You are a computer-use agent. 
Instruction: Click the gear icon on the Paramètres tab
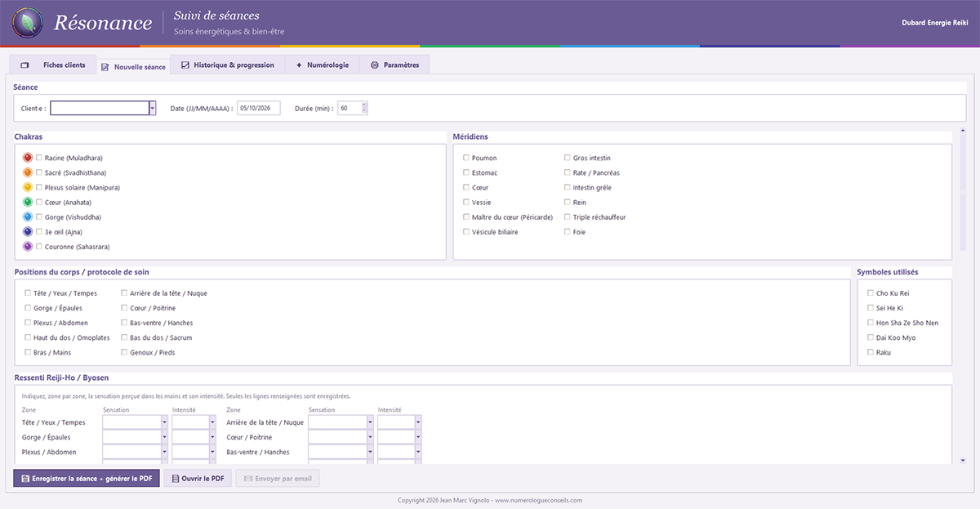375,65
